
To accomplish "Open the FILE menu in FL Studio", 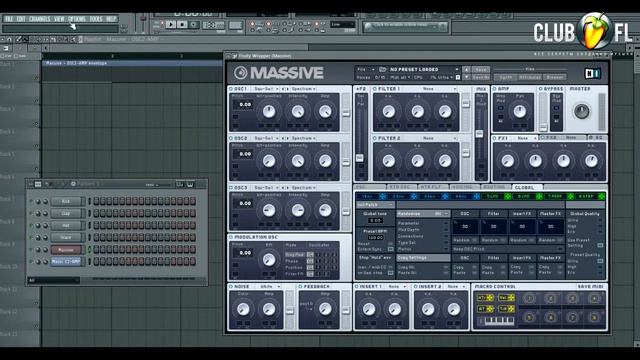I will [9, 19].
